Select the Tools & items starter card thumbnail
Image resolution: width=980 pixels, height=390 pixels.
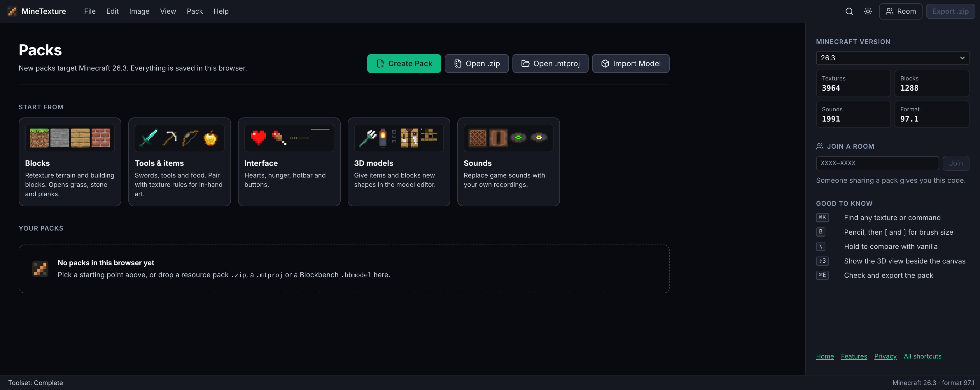(180, 138)
